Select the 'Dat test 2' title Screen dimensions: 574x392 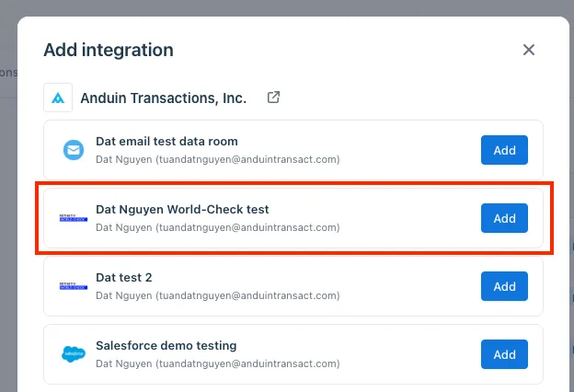tap(124, 278)
